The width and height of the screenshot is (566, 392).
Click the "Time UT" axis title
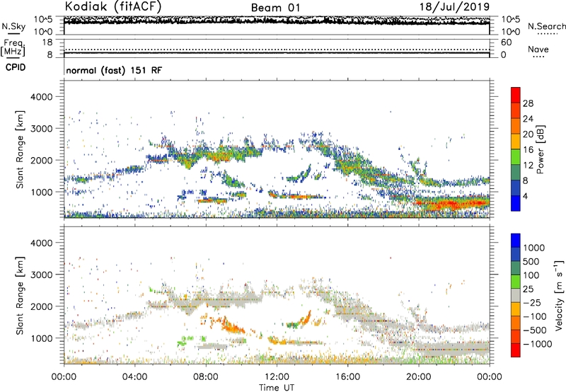[x=277, y=388]
